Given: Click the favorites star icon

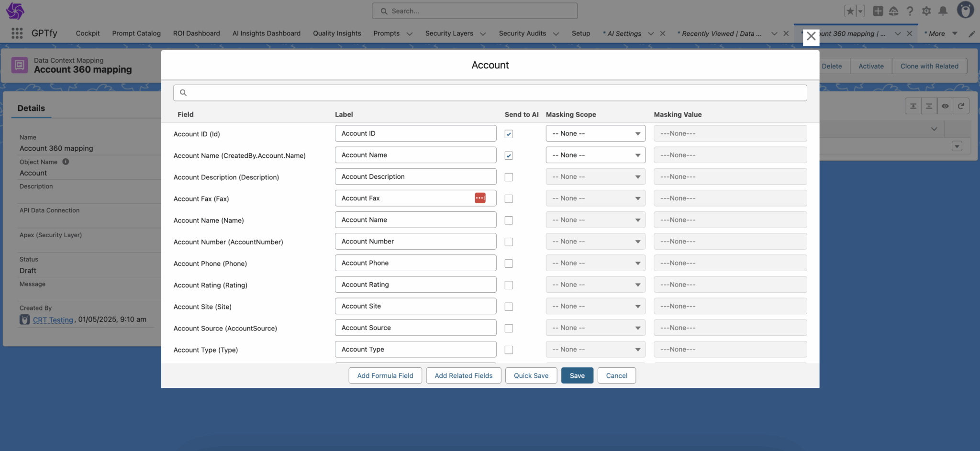Looking at the screenshot, I should coord(850,11).
